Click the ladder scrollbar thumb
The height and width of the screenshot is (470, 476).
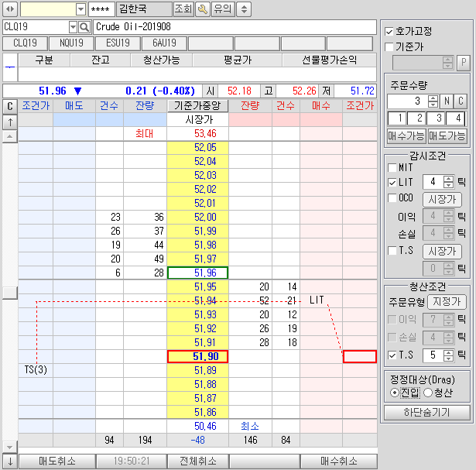point(10,293)
